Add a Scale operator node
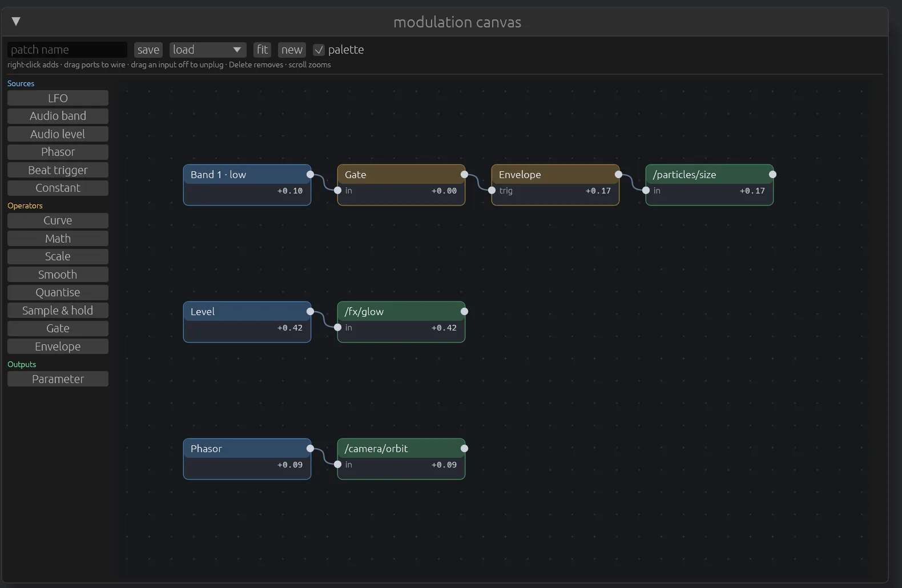The image size is (902, 588). pyautogui.click(x=58, y=256)
